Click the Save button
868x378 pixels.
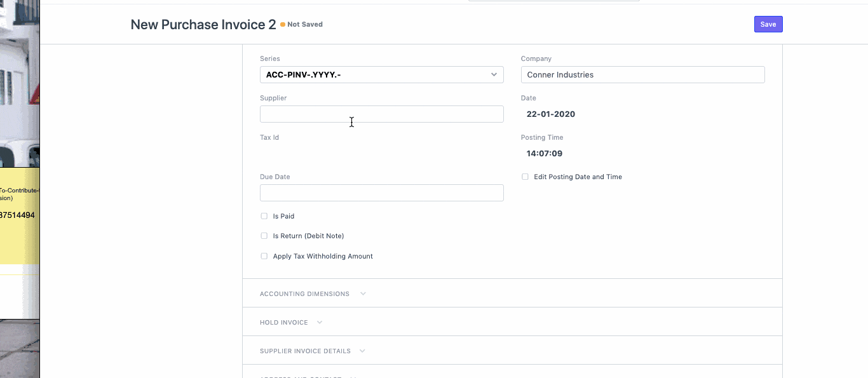[x=768, y=24]
